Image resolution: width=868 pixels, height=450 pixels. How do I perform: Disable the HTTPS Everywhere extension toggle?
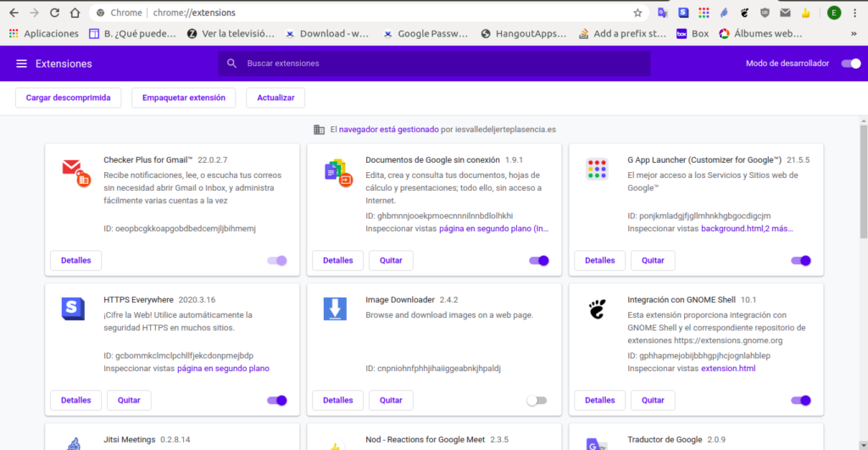click(277, 400)
